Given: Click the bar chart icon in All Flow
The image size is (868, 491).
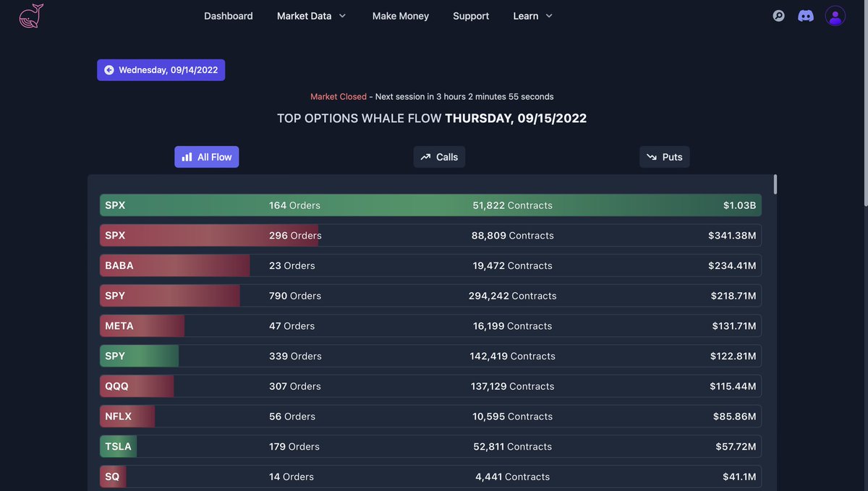Looking at the screenshot, I should point(187,157).
